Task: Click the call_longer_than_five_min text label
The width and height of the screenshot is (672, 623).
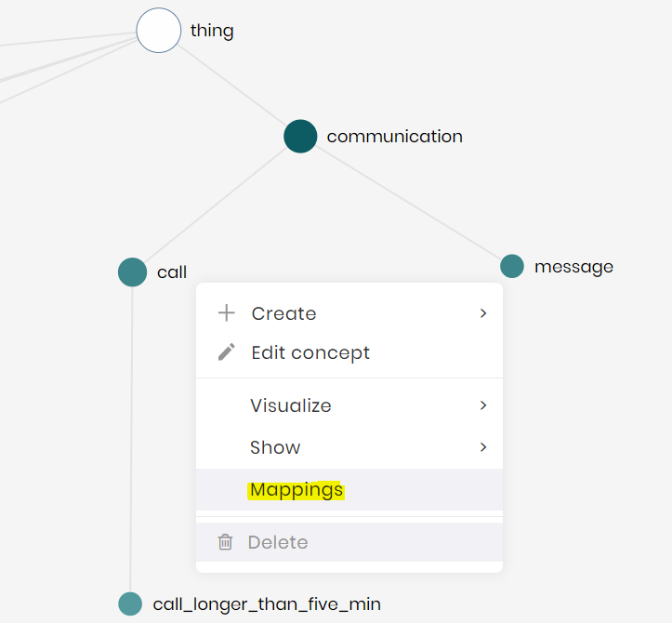Action: (267, 604)
